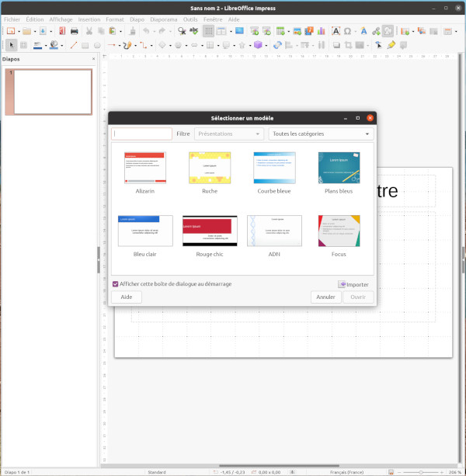Open the Insertion menu
The width and height of the screenshot is (466, 476).
[89, 19]
